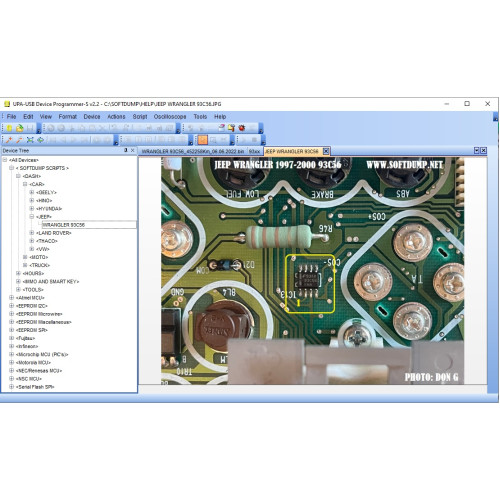This screenshot has height=500, width=500.
Task: Expand the LAND ROVER tree node
Action: (32, 233)
